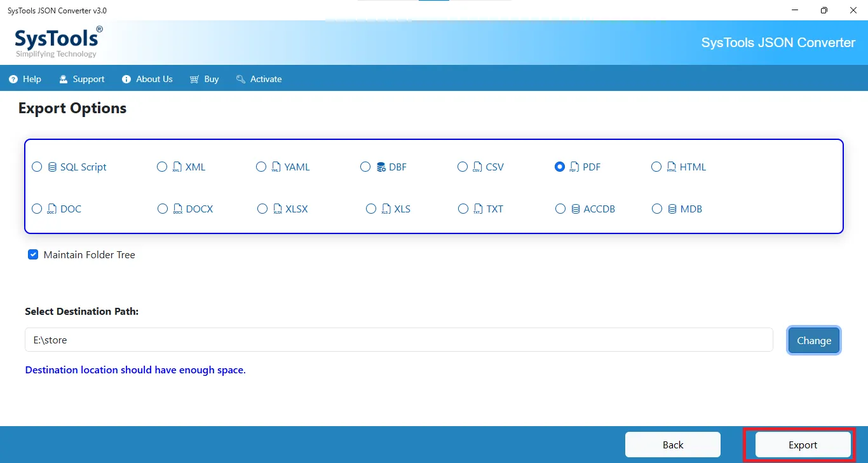Open the About Us menu

click(x=147, y=79)
